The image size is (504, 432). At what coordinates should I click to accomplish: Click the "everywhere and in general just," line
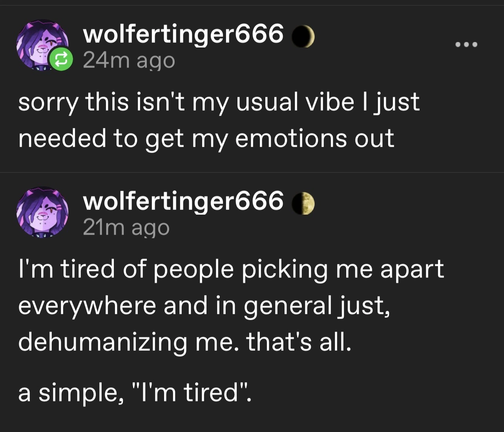(204, 306)
